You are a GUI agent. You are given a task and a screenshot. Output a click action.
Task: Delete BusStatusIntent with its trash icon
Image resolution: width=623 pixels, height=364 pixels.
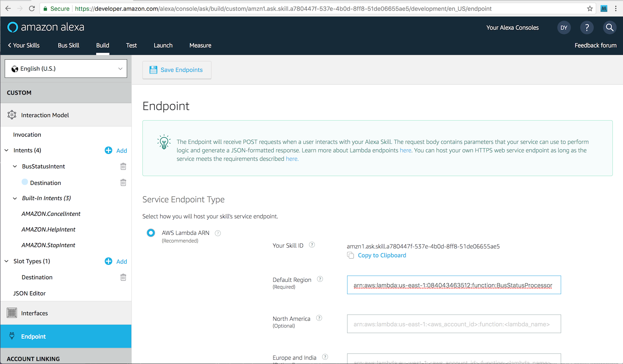123,166
